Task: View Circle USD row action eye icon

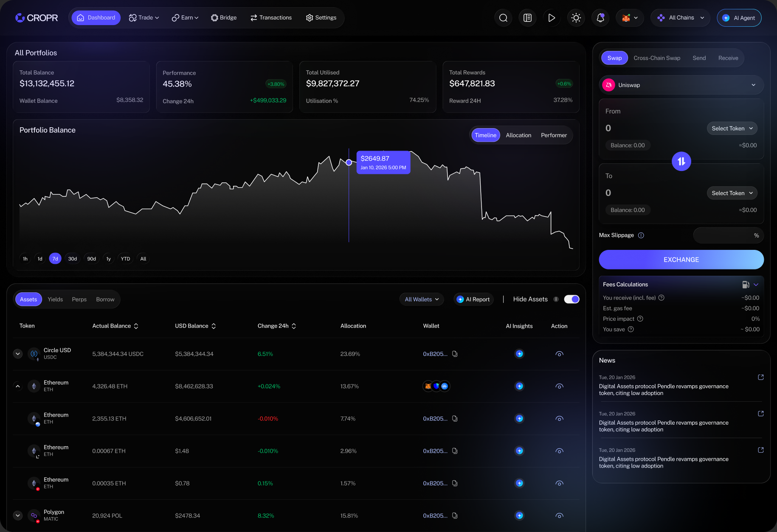Action: [559, 354]
